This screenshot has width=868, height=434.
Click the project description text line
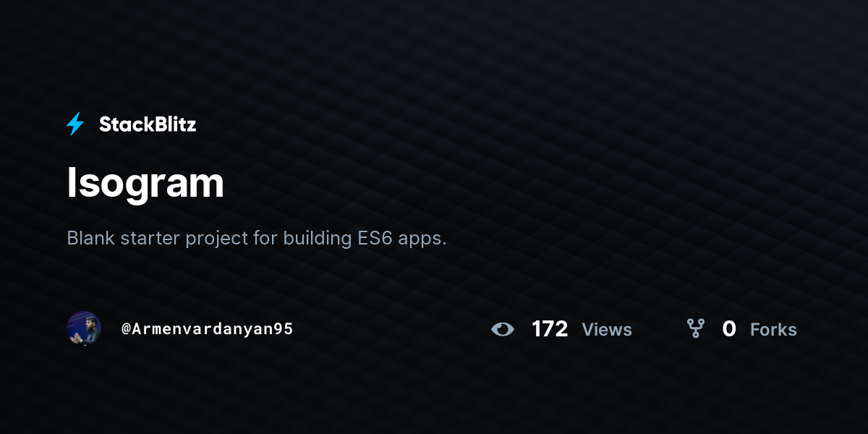point(257,239)
